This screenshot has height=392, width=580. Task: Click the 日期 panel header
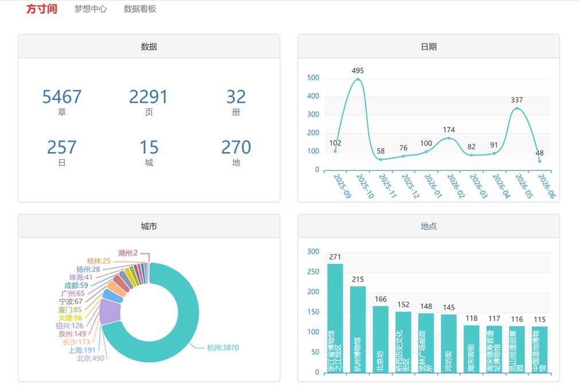(x=429, y=46)
